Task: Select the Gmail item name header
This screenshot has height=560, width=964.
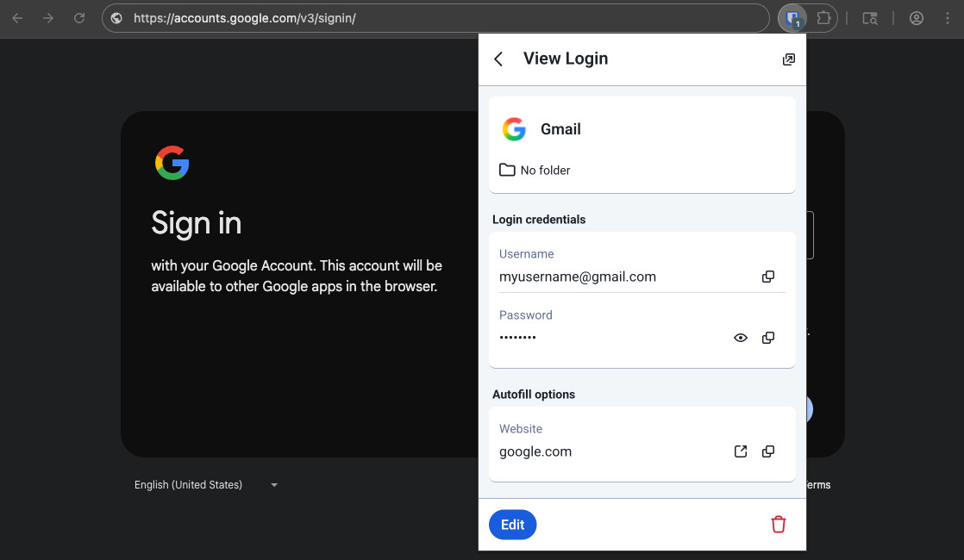Action: point(560,129)
